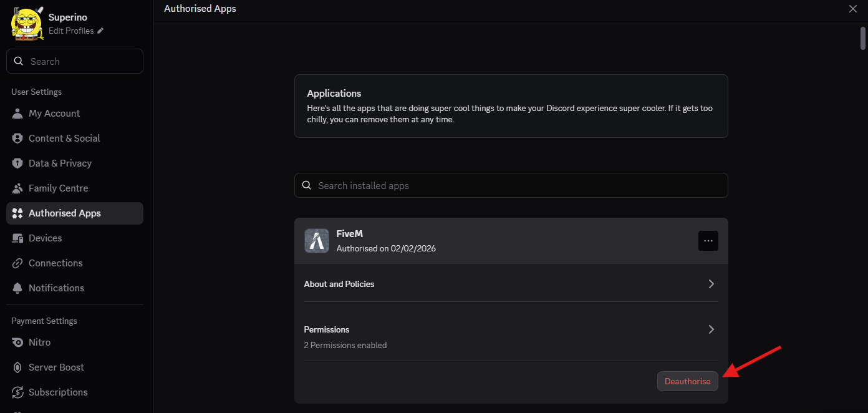Viewport: 868px width, 413px height.
Task: Click the Connections link icon
Action: 17,263
